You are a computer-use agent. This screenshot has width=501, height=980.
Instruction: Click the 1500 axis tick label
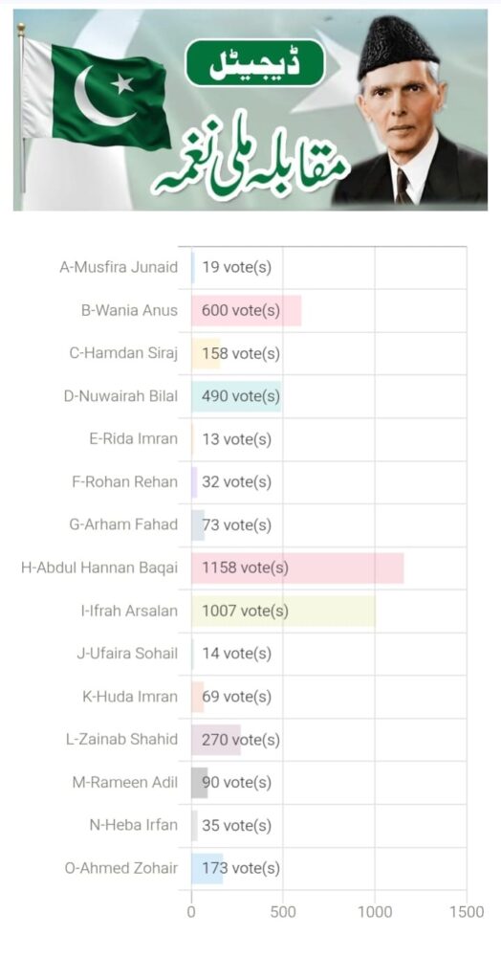[467, 912]
